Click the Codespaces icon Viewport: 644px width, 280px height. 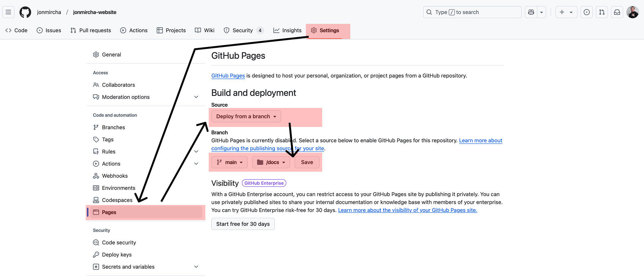(x=96, y=200)
